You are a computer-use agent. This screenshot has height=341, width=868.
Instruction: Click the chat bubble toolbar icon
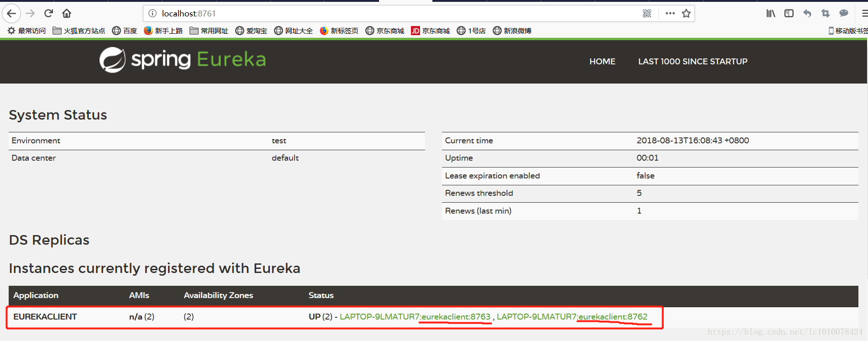844,13
